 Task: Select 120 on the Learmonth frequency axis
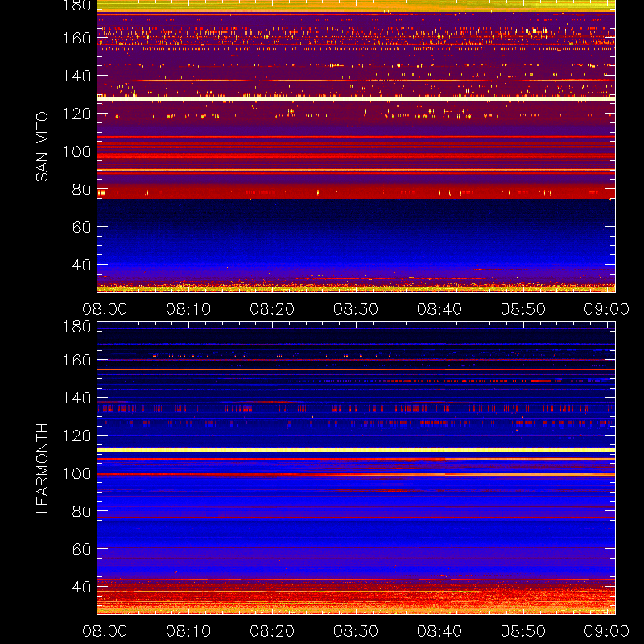point(76,436)
